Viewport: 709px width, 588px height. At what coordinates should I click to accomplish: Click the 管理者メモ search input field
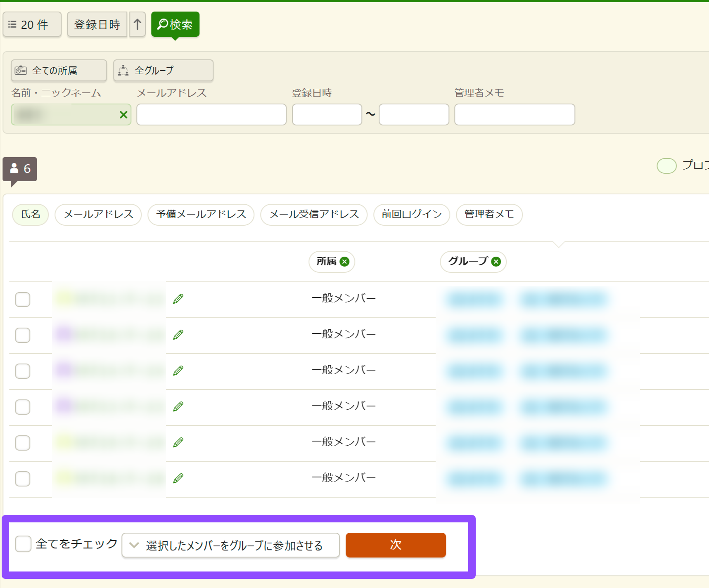tap(515, 114)
